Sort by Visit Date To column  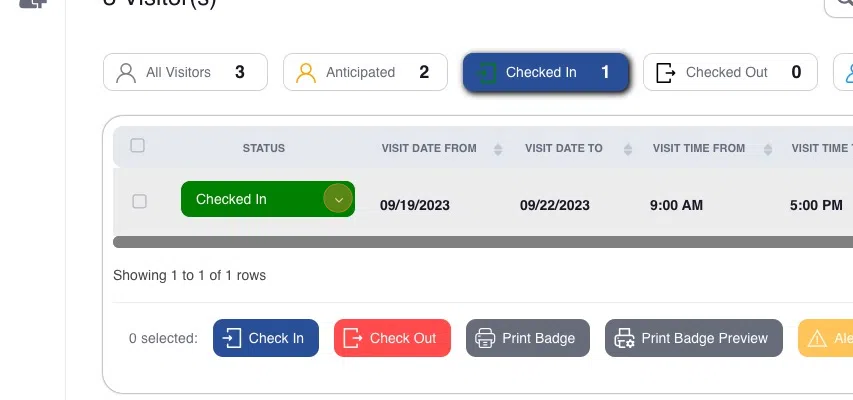coord(628,149)
